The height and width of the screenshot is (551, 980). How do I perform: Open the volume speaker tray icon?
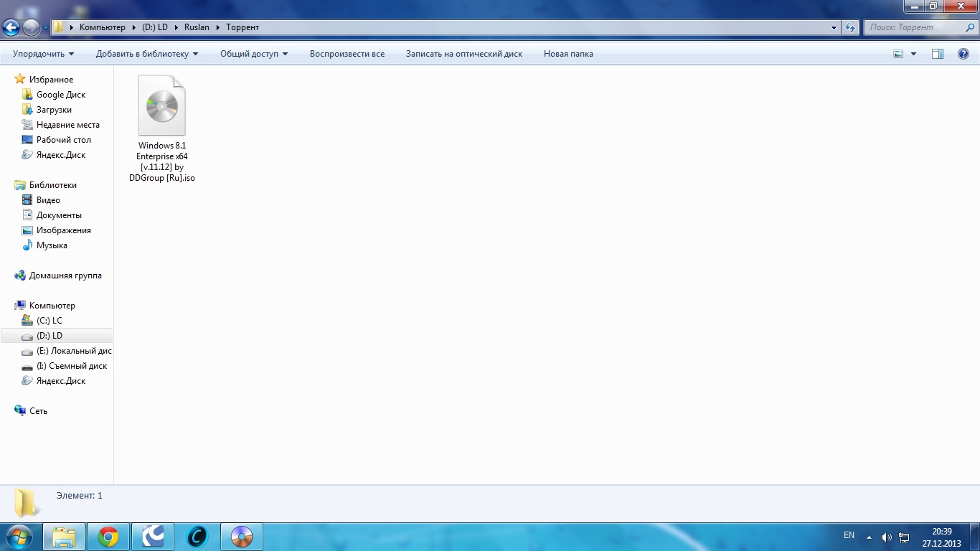tap(887, 537)
